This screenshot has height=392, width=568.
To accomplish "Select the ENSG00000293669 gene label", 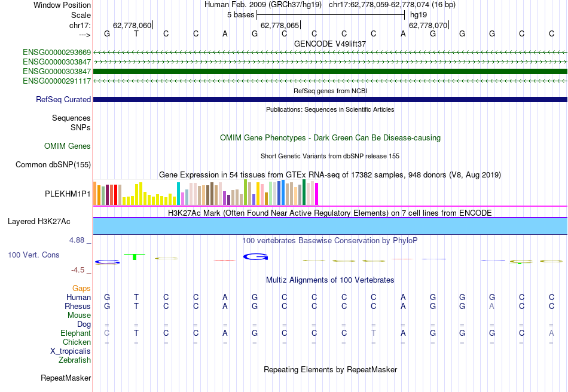I will click(57, 53).
